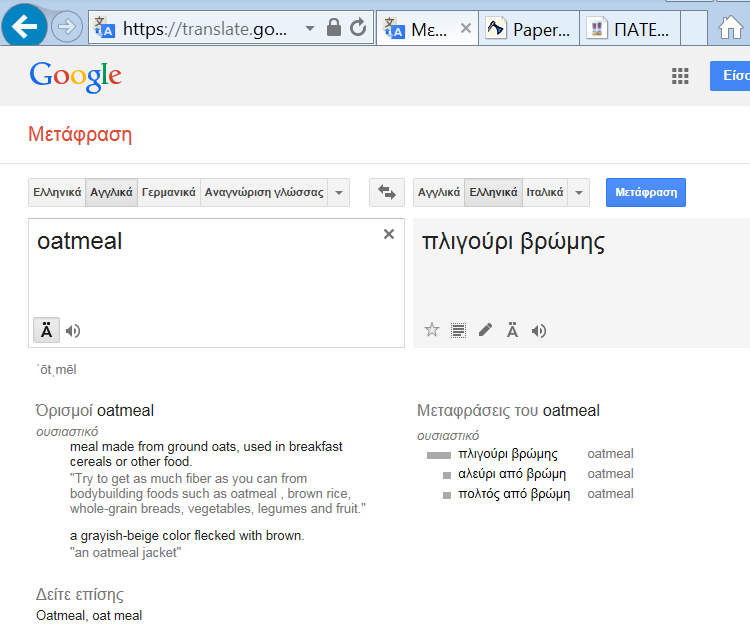Expand the source language dropdown arrow
The image size is (750, 630).
click(x=339, y=192)
